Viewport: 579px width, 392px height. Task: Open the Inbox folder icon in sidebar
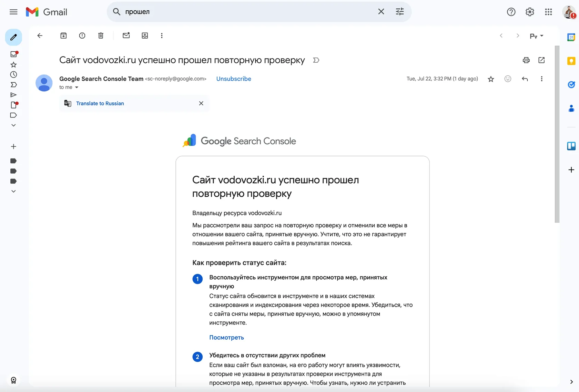pos(13,54)
